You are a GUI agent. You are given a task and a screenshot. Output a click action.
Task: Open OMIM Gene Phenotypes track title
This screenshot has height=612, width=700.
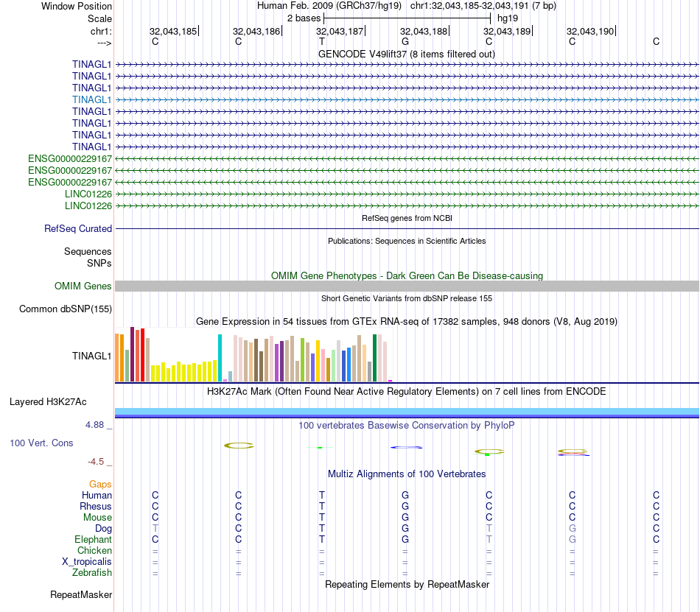pos(407,275)
